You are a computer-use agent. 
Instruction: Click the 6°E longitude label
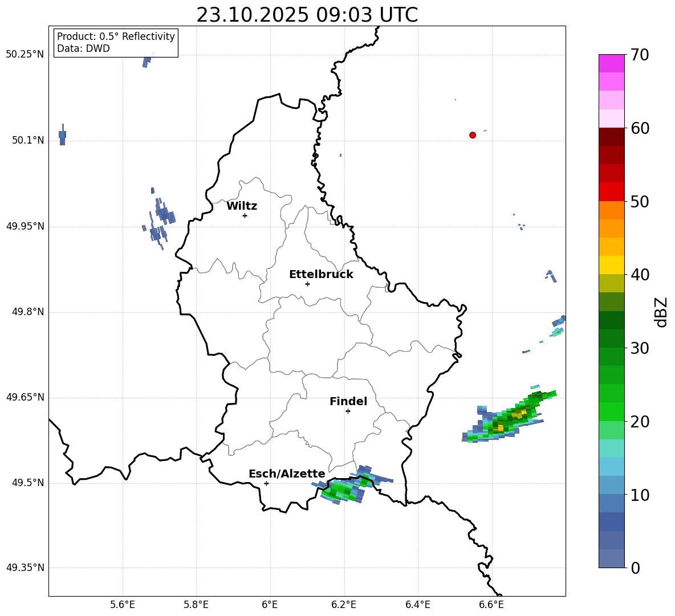click(270, 605)
